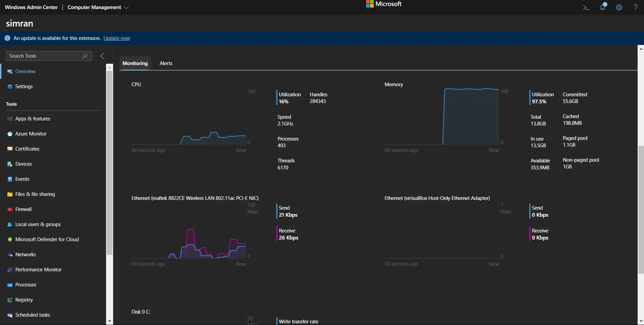Open Performance Monitor tool label
Screen dimensions: 644x325
pos(39,270)
